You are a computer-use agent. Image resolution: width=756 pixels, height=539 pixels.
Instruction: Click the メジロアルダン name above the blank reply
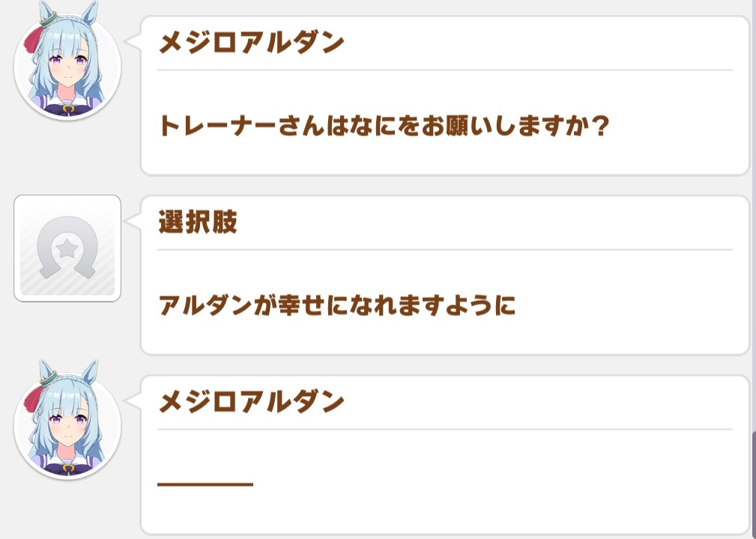pyautogui.click(x=251, y=402)
